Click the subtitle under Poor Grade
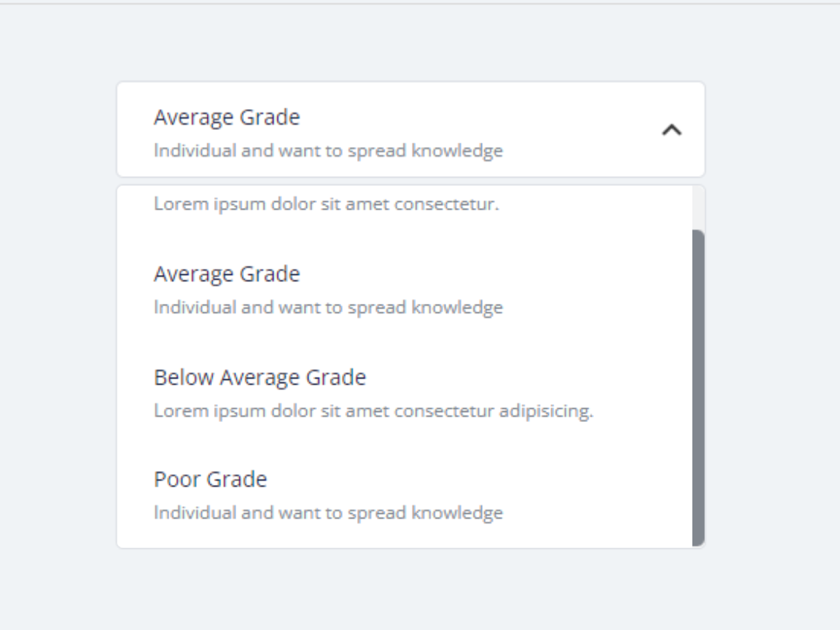The image size is (840, 630). 328,513
